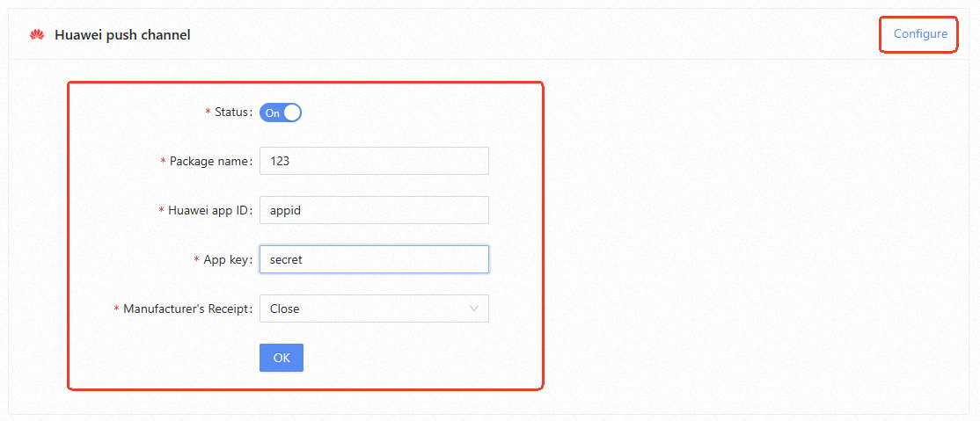
Task: Open the Configure link
Action: click(920, 34)
